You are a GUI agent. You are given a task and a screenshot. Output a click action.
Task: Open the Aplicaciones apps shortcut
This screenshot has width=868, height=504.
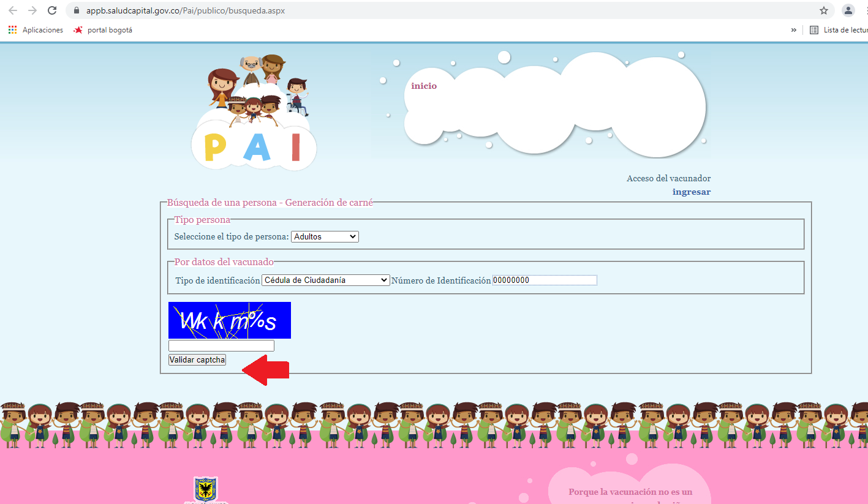click(36, 30)
